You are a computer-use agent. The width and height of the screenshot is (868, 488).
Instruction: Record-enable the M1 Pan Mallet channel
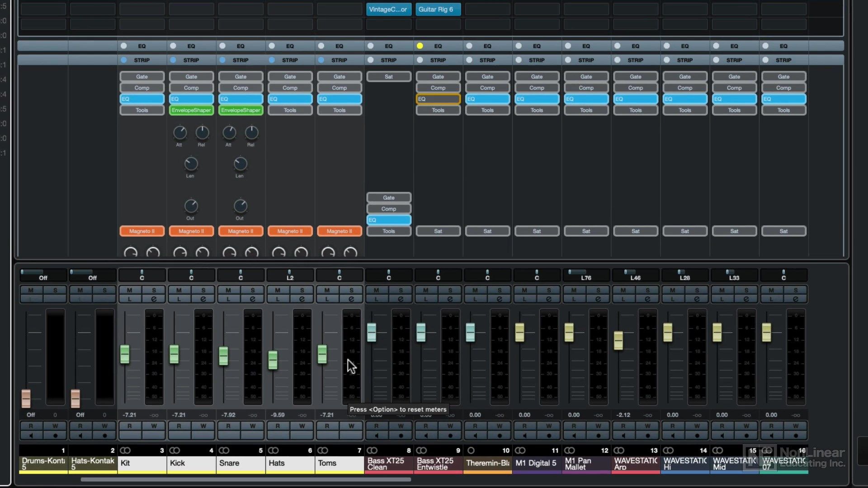[x=598, y=436]
